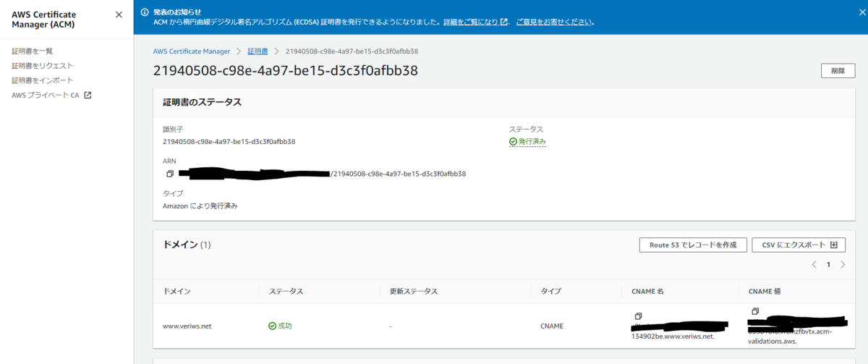This screenshot has height=364, width=868.
Task: Go to AWS Certificate Manager breadcrumb
Action: [192, 51]
